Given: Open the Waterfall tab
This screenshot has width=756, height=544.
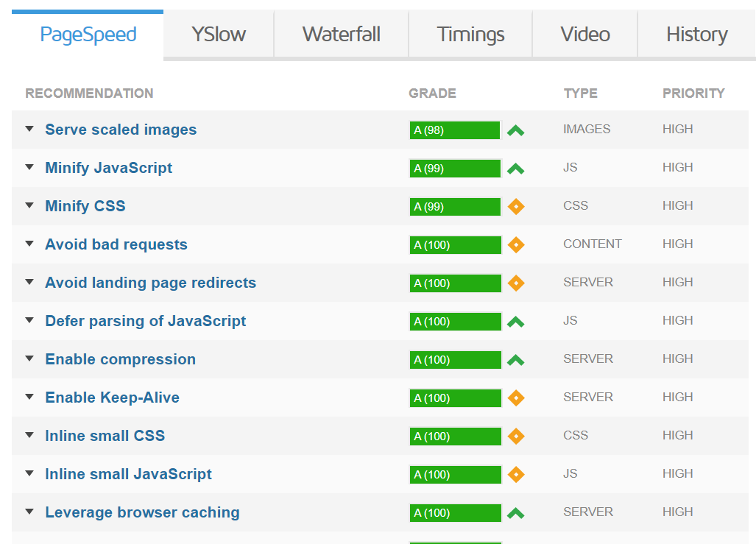Looking at the screenshot, I should (x=341, y=34).
